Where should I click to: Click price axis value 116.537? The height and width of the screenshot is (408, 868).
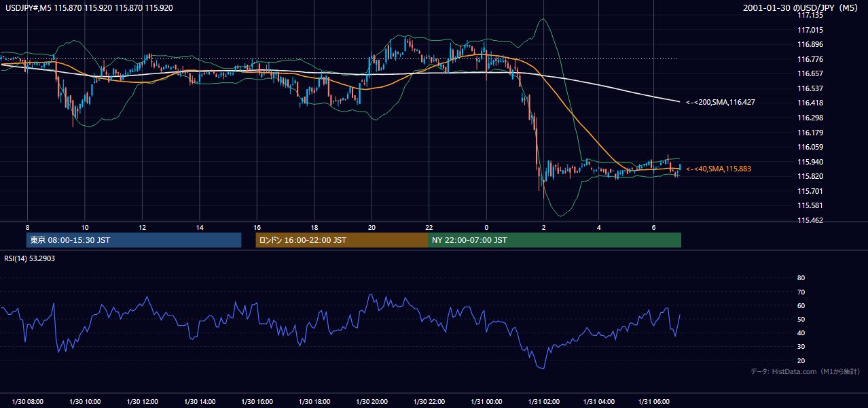tap(810, 88)
